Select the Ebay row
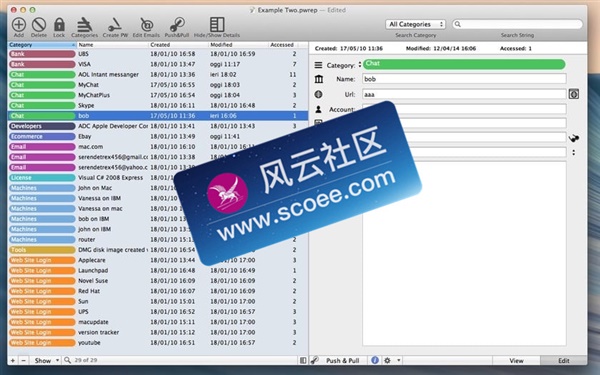The width and height of the screenshot is (600, 375). (158, 137)
